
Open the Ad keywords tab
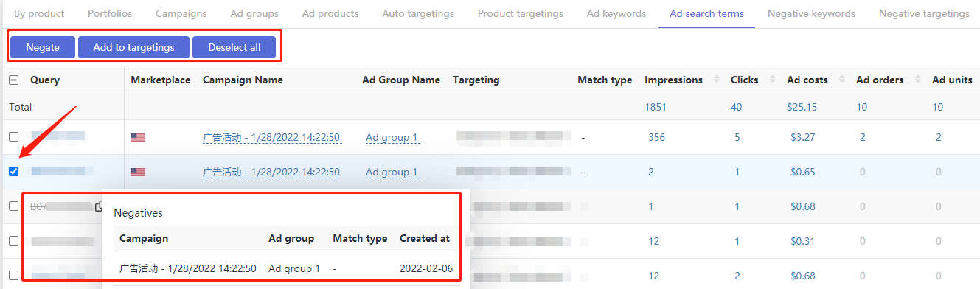pyautogui.click(x=616, y=13)
